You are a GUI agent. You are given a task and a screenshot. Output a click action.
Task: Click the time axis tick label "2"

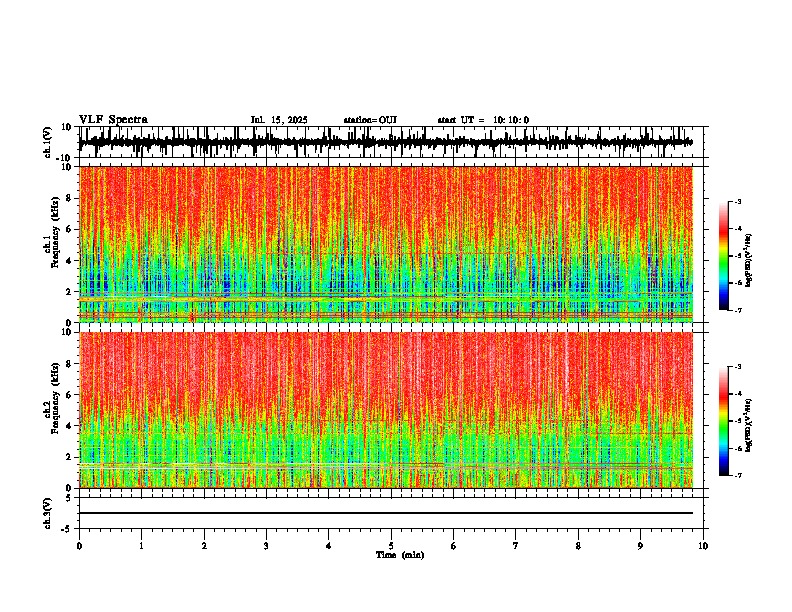204,546
